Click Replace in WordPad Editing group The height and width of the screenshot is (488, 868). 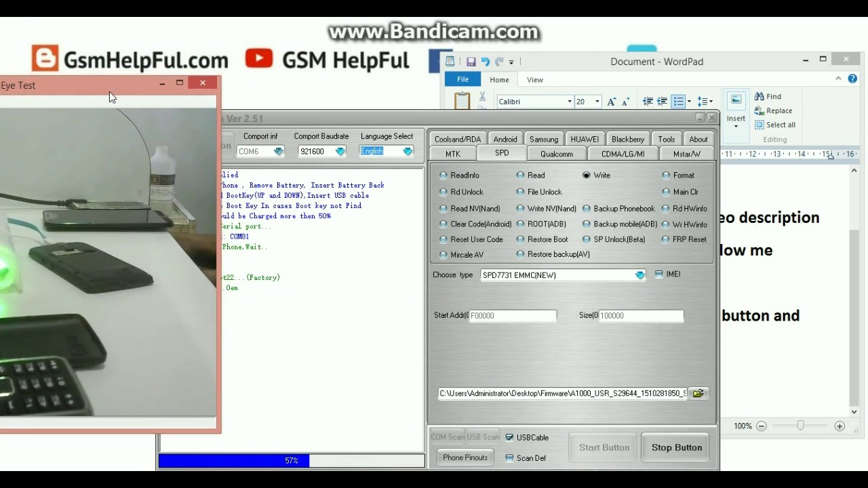[773, 110]
